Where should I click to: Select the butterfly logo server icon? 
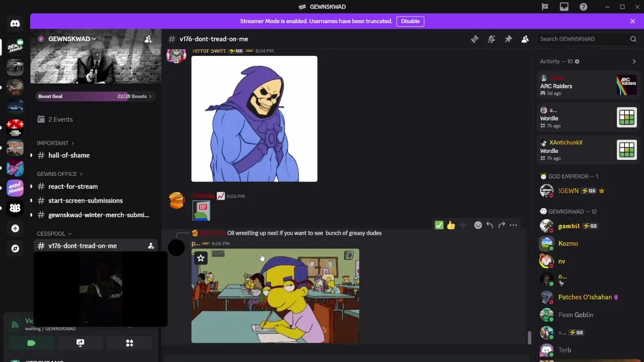coord(15,208)
